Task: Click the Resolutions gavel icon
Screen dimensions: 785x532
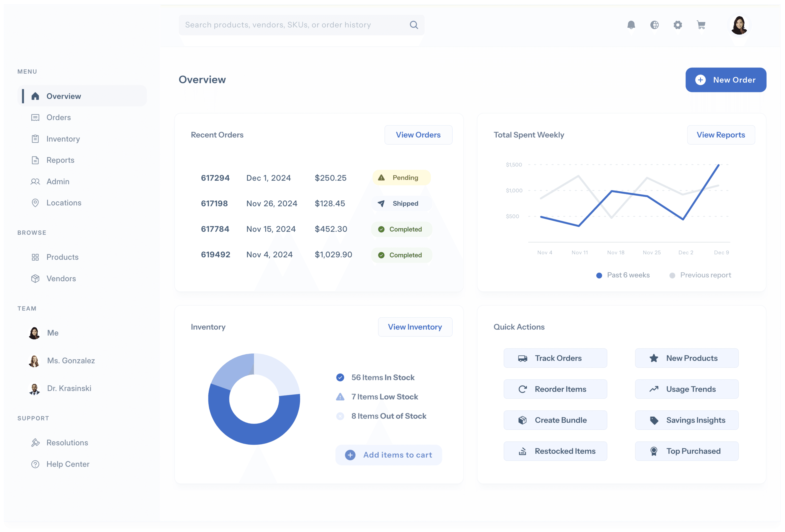Action: (35, 443)
